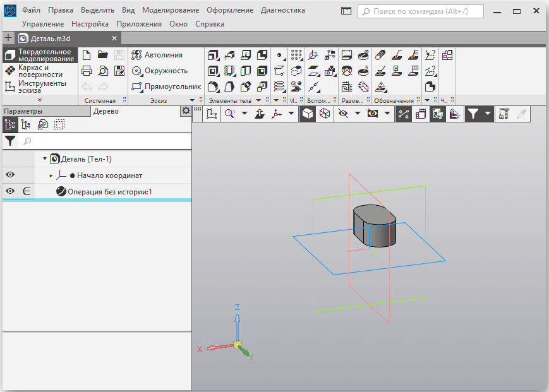Click the leader line icon in Обозначения

[397, 55]
